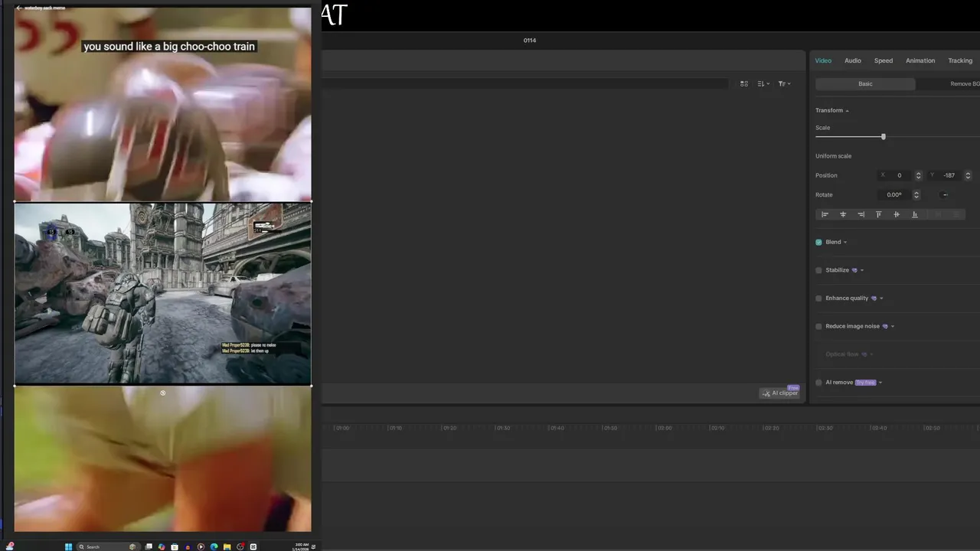Select the Basic sub-tab
Screen dimensions: 980x551
[865, 84]
